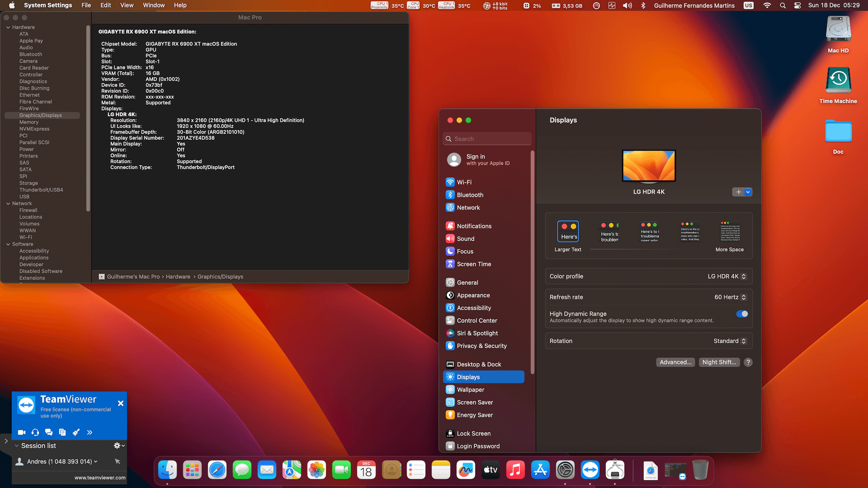Viewport: 868px width, 488px height.
Task: Open Control Center in sidebar
Action: click(x=476, y=320)
